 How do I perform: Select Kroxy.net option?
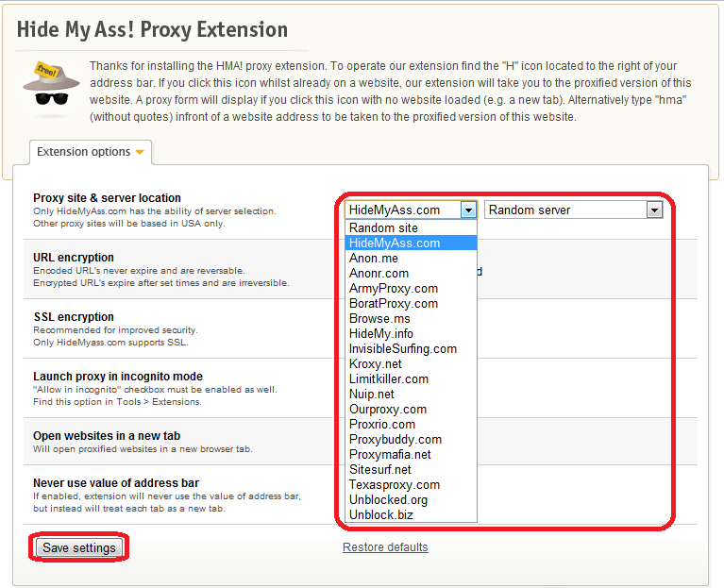pos(376,363)
